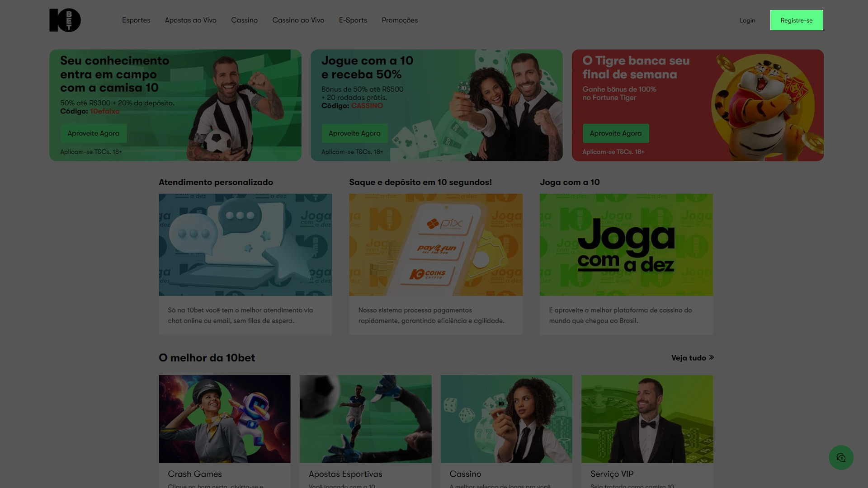
Task: Scroll to view more game categories
Action: [x=693, y=357]
